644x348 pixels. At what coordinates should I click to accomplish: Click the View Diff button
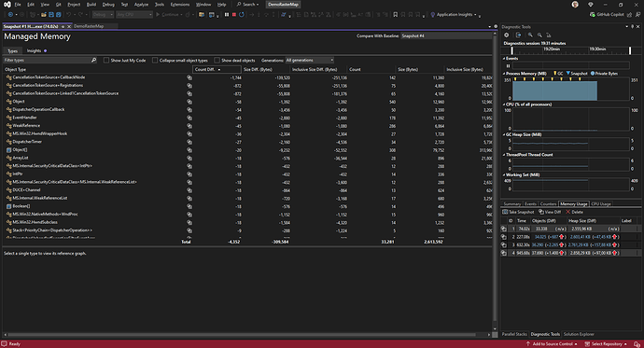coord(550,212)
